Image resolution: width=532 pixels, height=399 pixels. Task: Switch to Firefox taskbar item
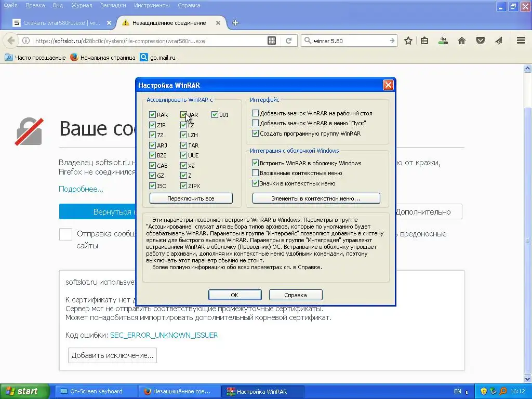point(180,391)
